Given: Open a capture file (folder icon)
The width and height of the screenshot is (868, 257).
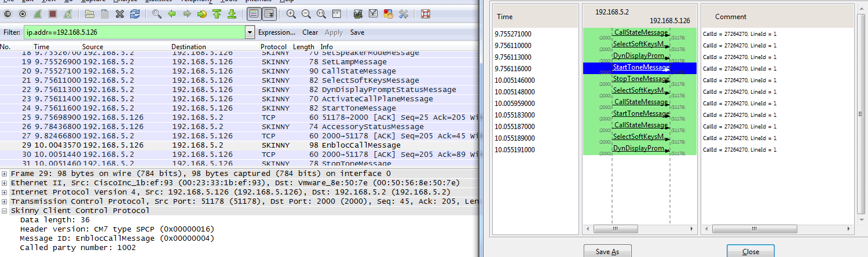Looking at the screenshot, I should click(x=89, y=13).
